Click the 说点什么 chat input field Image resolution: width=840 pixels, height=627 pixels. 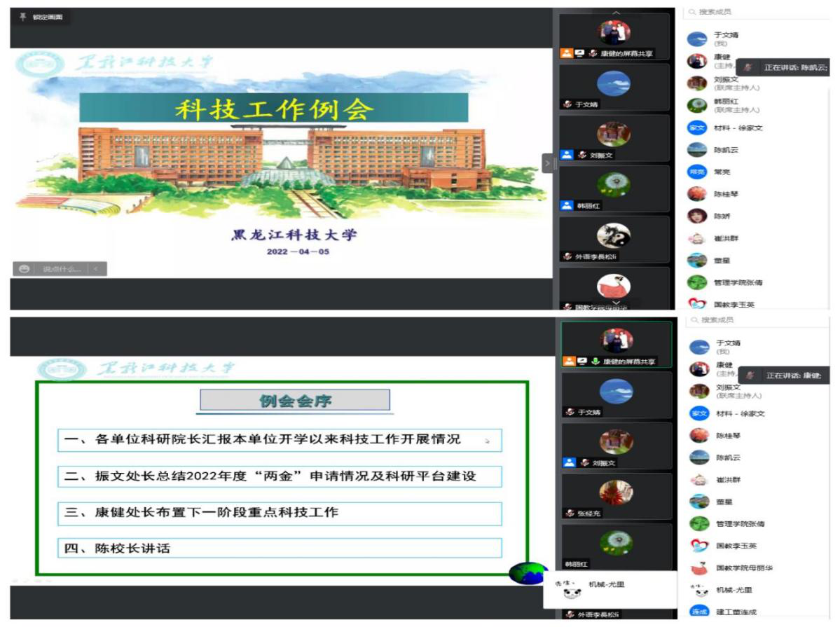62,268
